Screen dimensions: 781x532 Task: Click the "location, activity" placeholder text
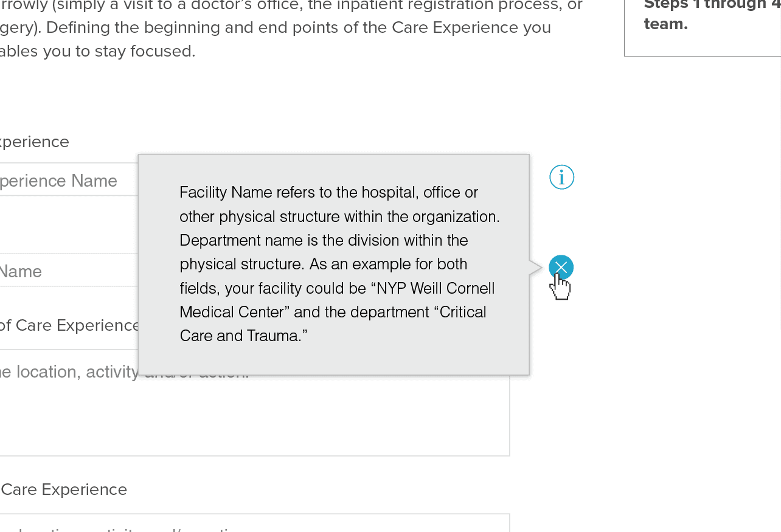[70, 371]
